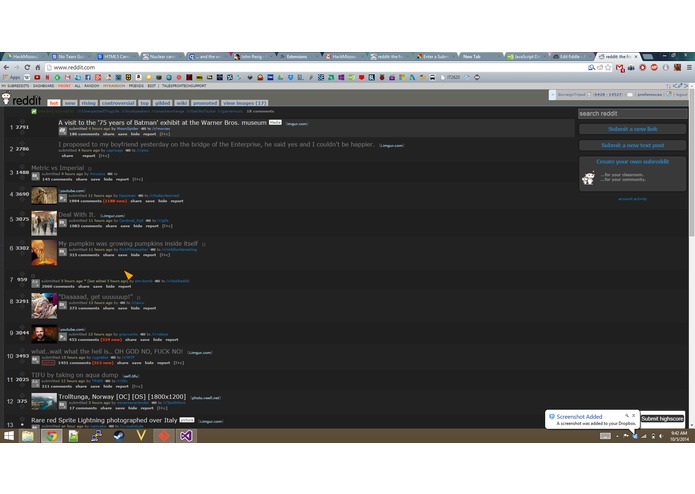Screen dimensions: 695x494
Task: Click the browser home icon
Action: point(38,67)
